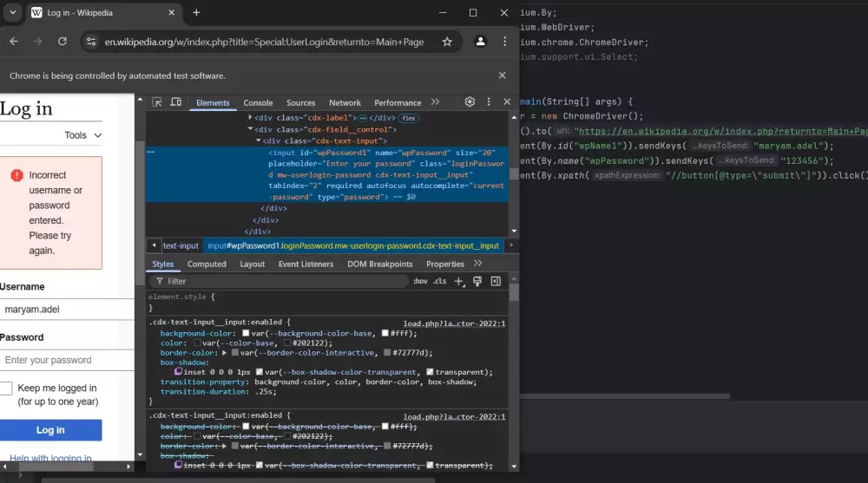The height and width of the screenshot is (483, 868).
Task: Click the Username field containing maryam.adel
Action: tap(67, 310)
